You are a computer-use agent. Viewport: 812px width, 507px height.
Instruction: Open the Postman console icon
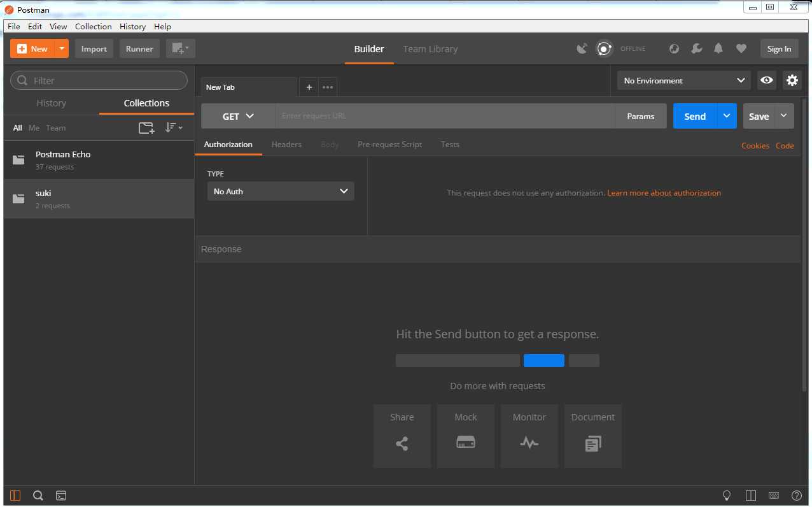pos(61,496)
